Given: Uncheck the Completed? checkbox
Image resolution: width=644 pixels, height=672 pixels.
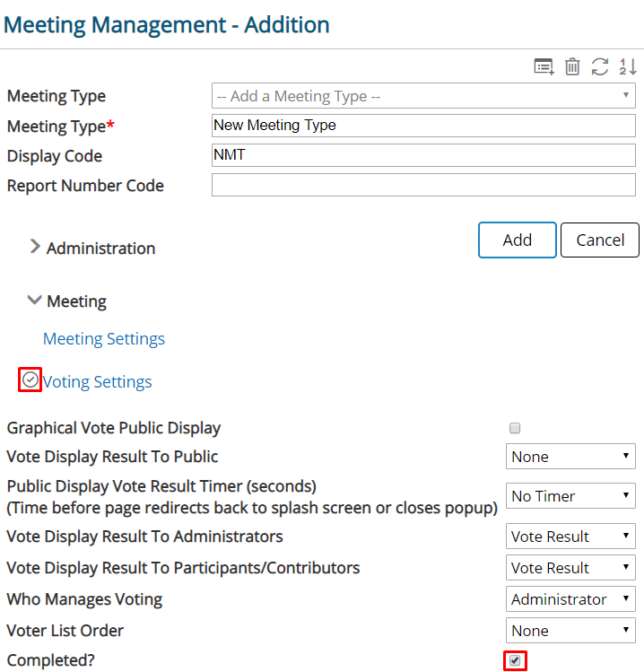Looking at the screenshot, I should [x=515, y=660].
